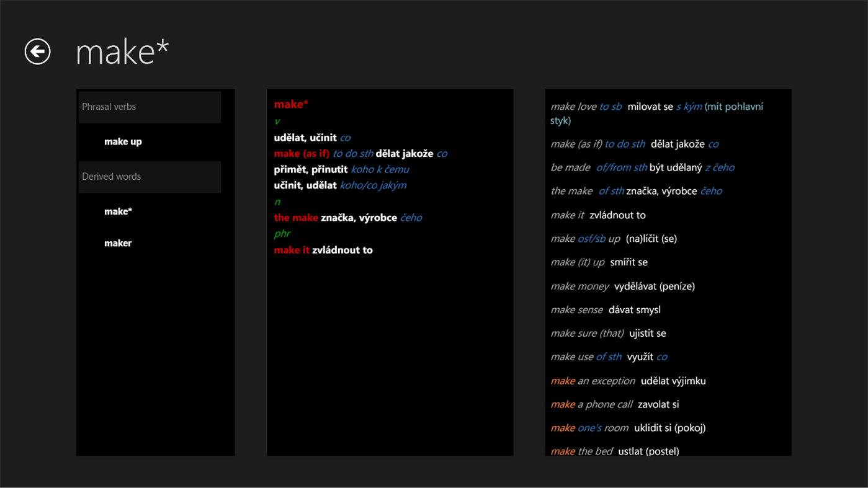Viewport: 868px width, 488px height.
Task: Open the phrasal verb make up
Action: pyautogui.click(x=122, y=141)
